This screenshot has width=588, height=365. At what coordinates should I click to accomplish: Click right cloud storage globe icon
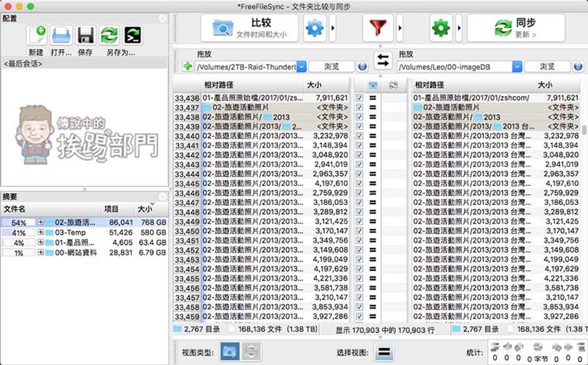pyautogui.click(x=578, y=67)
